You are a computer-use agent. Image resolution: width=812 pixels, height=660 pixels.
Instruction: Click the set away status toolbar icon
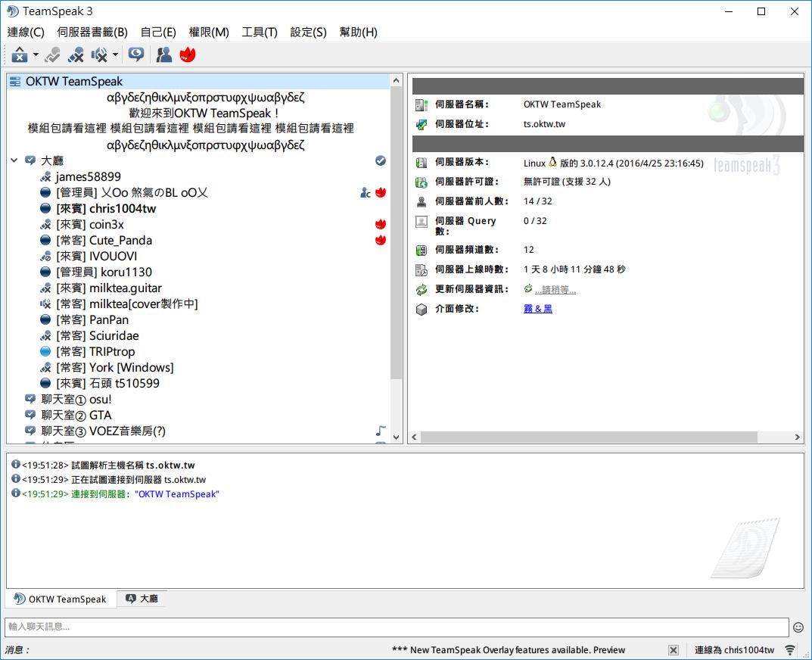(20, 54)
